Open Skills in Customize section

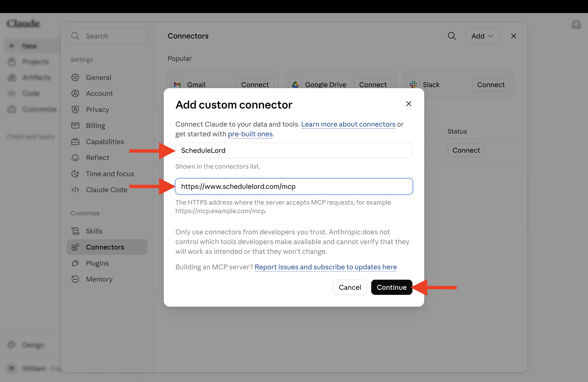pyautogui.click(x=107, y=231)
